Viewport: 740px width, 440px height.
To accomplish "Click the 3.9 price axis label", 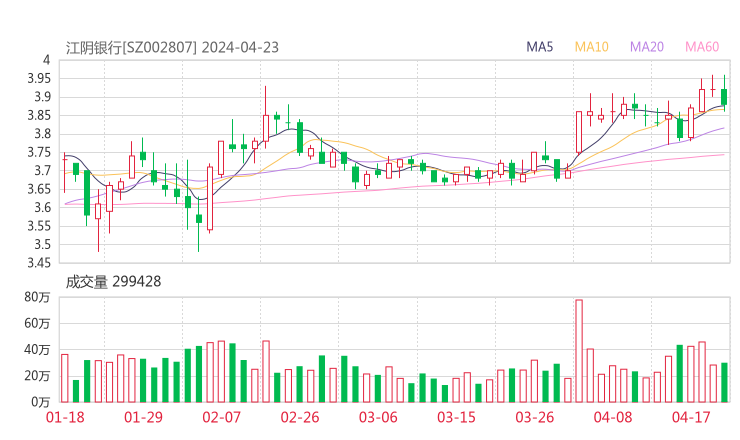I will coord(42,97).
